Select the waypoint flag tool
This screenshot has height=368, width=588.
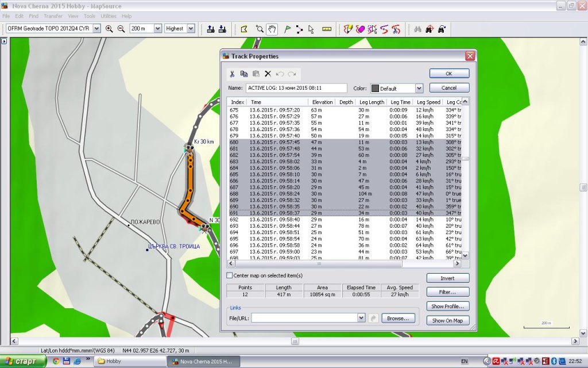coord(288,29)
